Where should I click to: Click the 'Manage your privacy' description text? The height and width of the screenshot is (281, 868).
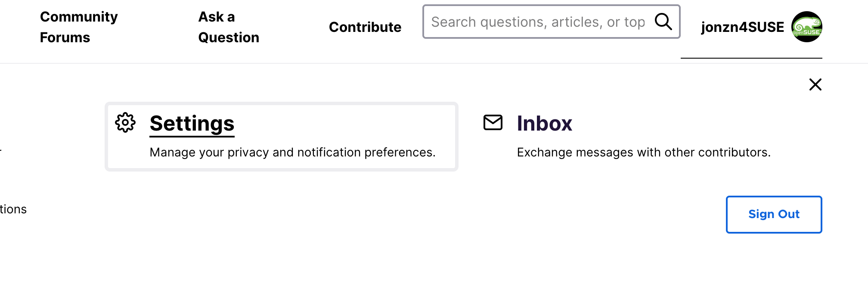point(292,153)
